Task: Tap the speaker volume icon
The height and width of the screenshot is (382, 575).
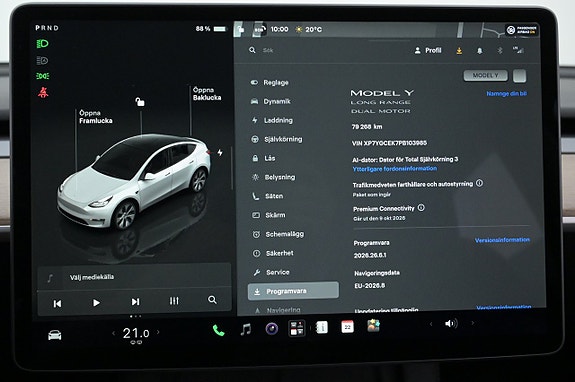Action: pos(451,324)
